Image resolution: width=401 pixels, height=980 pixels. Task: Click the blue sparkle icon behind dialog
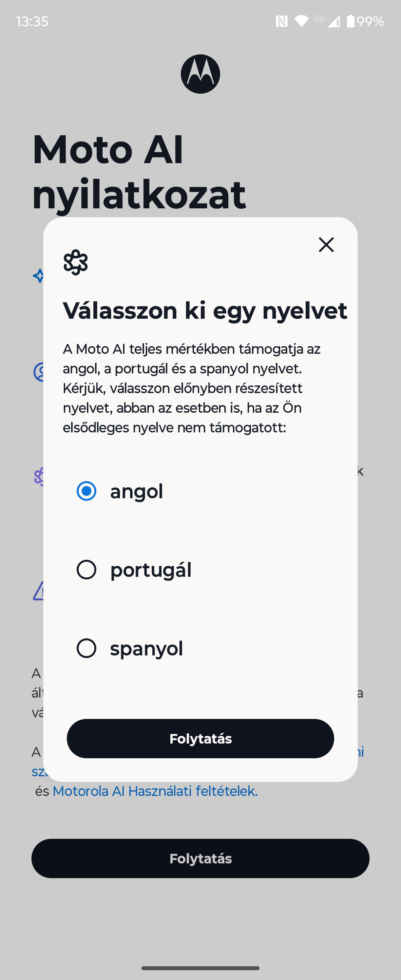click(38, 276)
